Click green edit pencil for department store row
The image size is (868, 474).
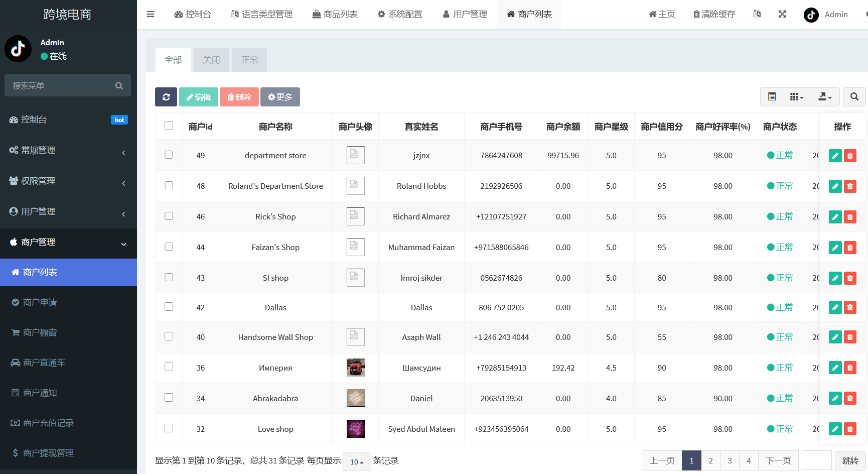point(835,156)
